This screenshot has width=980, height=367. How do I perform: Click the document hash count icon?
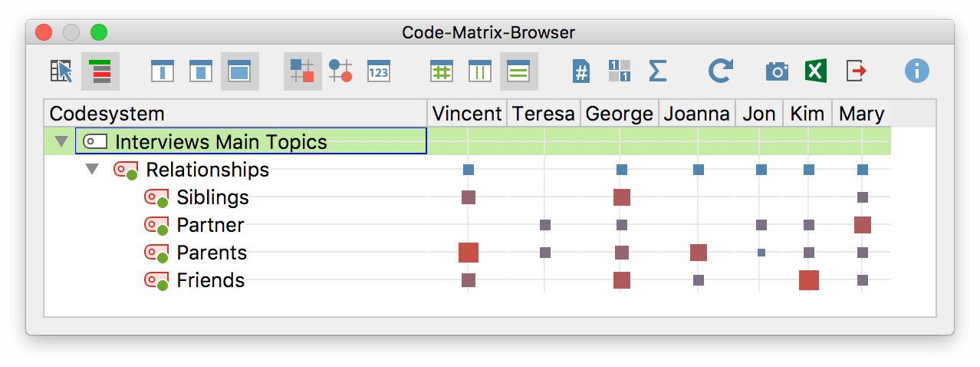coord(581,71)
